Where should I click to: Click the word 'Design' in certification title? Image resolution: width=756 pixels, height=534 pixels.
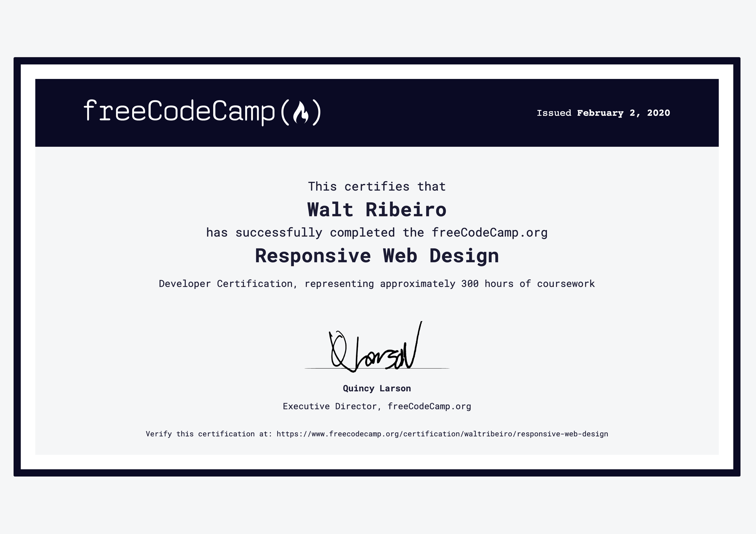coord(464,256)
